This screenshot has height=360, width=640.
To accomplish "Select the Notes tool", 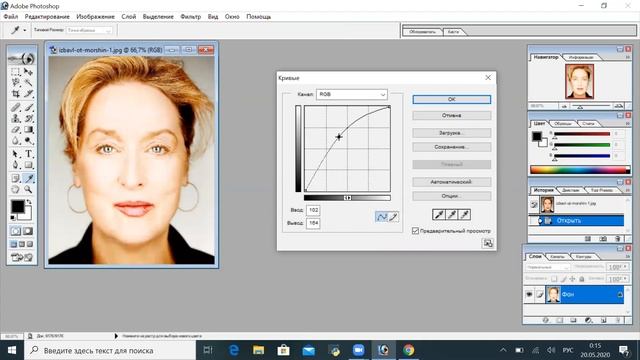I will click(16, 178).
